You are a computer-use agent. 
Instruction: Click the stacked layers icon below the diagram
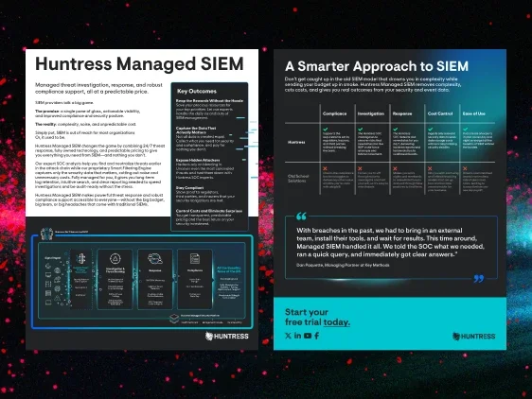click(174, 318)
